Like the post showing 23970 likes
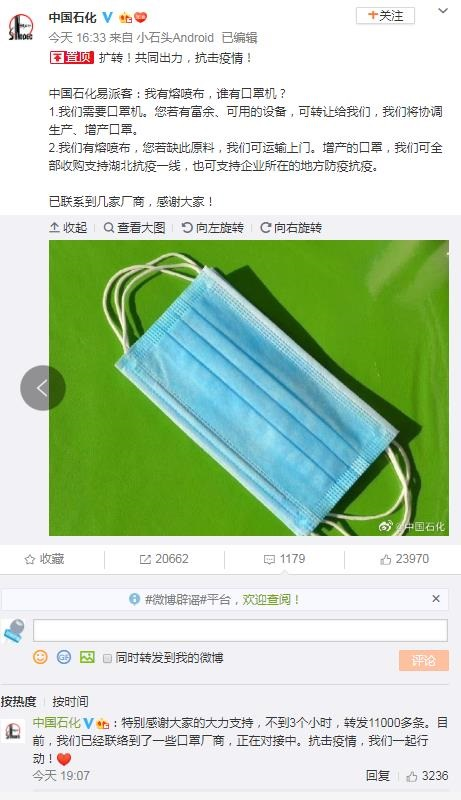The image size is (461, 800). tap(404, 559)
